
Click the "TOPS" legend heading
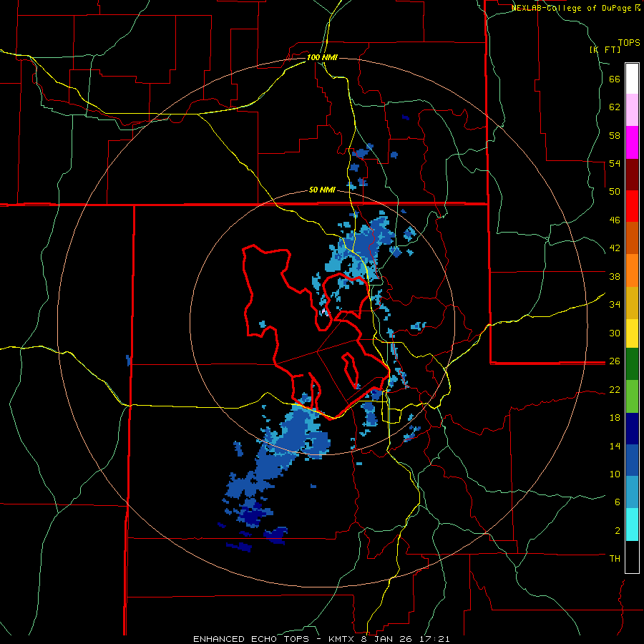(x=629, y=42)
